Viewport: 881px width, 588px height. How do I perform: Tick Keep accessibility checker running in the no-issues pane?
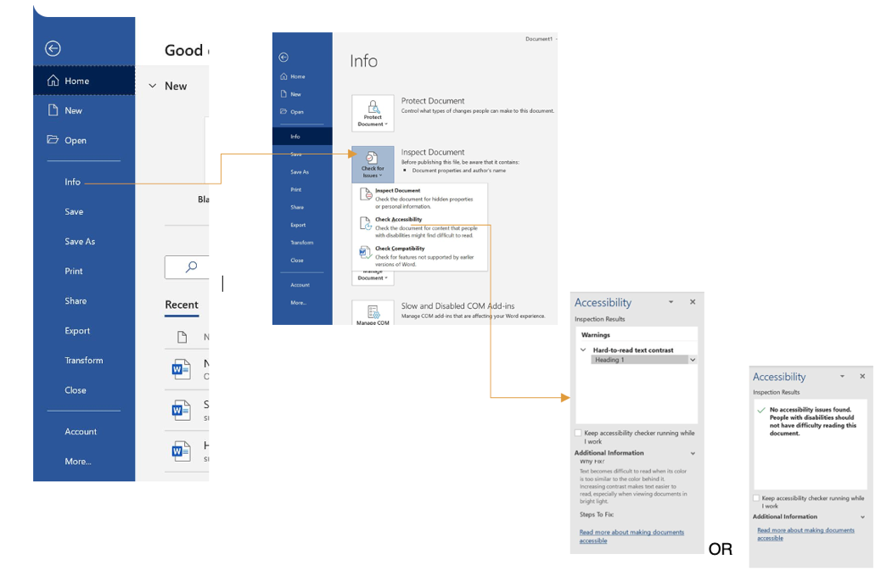(x=756, y=498)
